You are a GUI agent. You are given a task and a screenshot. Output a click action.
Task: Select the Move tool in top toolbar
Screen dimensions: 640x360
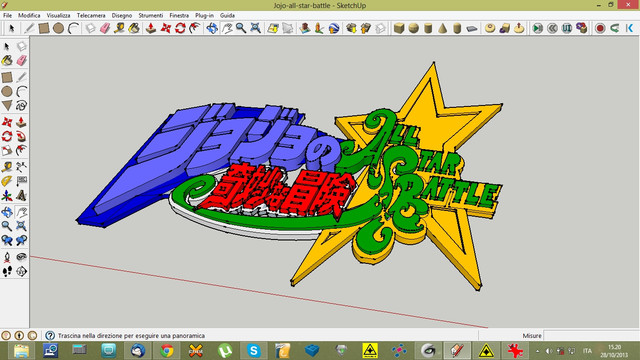(166, 28)
